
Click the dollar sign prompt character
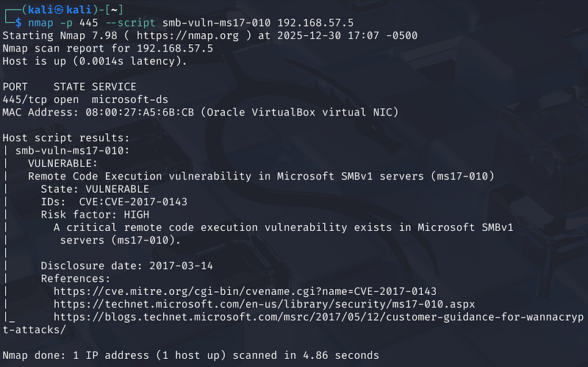18,23
